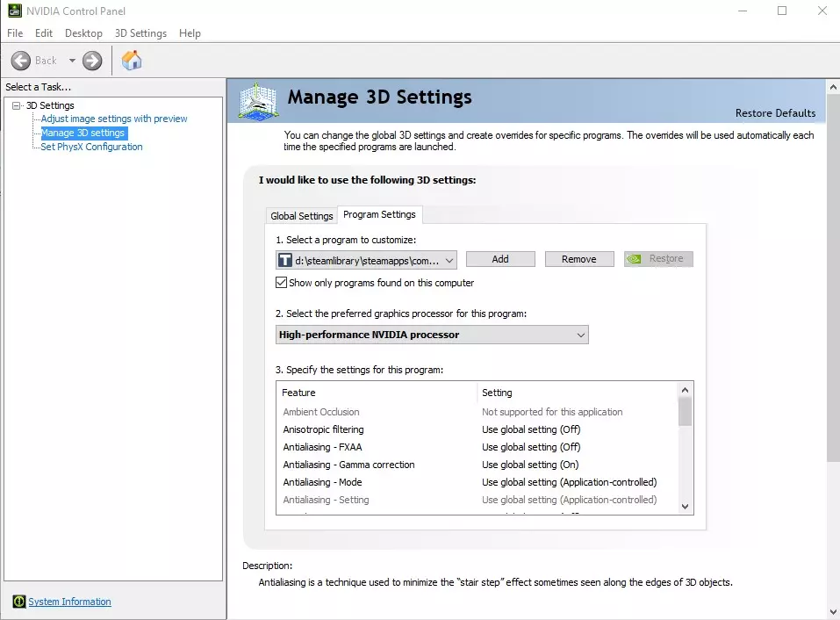Screen dimensions: 840x620
Task: Open the File menu
Action: [15, 33]
